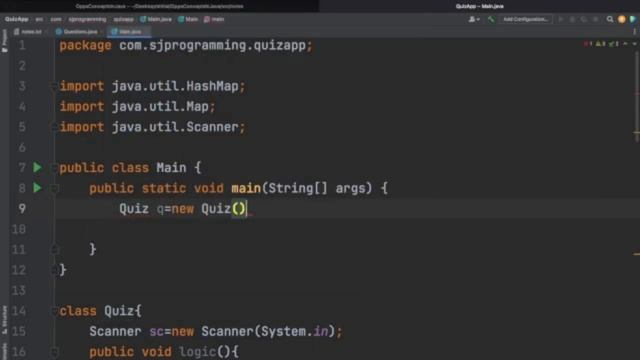
Task: Click the Main.java breadcrumb in navigation bar
Action: [156, 19]
